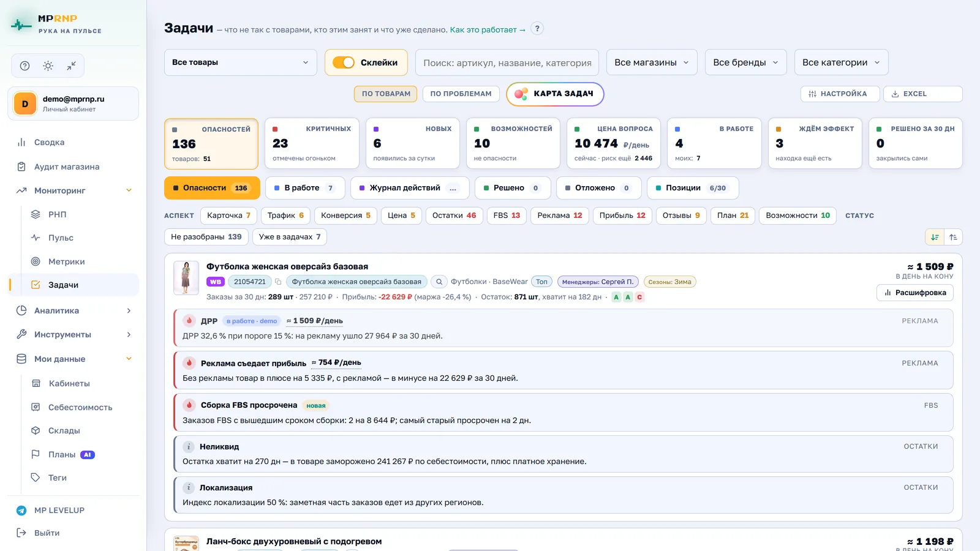Toggle the 'FBS 13' aspect filter

(507, 216)
